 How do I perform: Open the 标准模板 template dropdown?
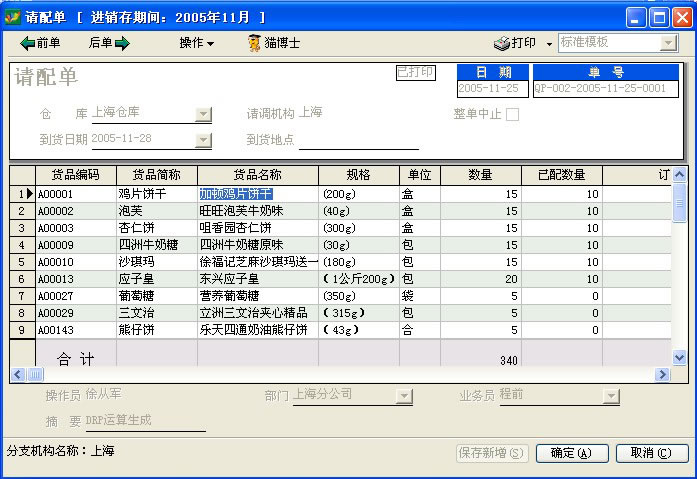668,43
